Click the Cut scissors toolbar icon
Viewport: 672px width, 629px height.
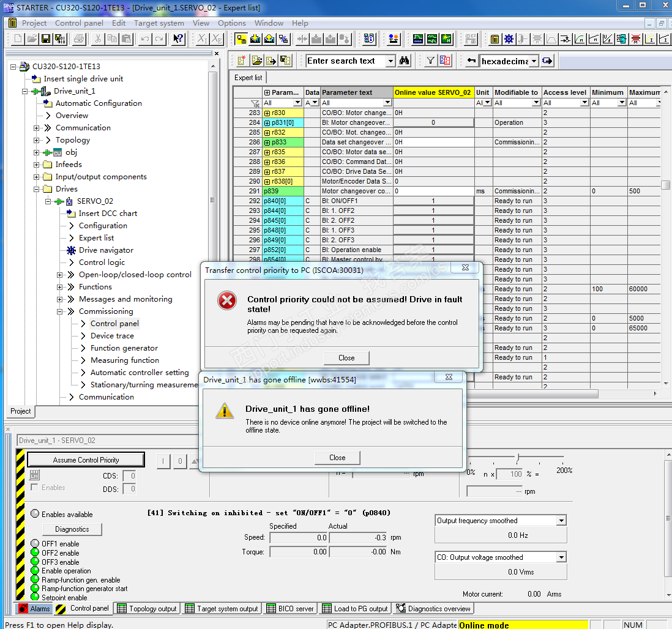pyautogui.click(x=97, y=39)
